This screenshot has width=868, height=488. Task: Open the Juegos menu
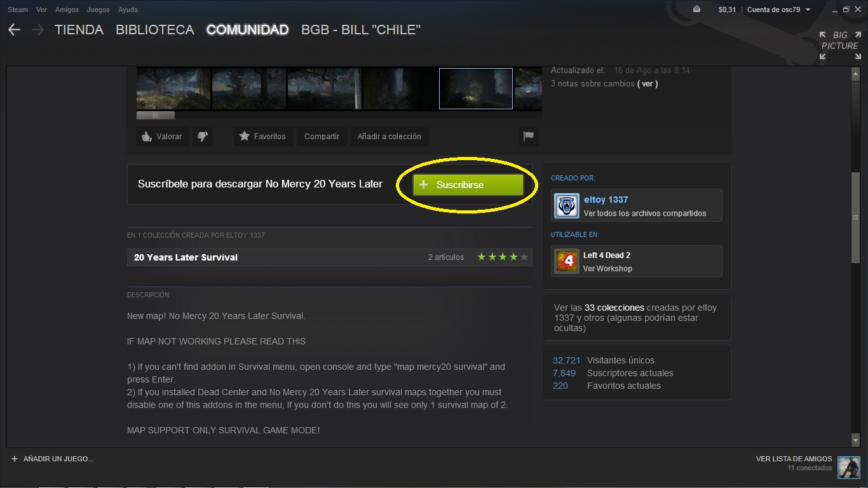pyautogui.click(x=98, y=10)
